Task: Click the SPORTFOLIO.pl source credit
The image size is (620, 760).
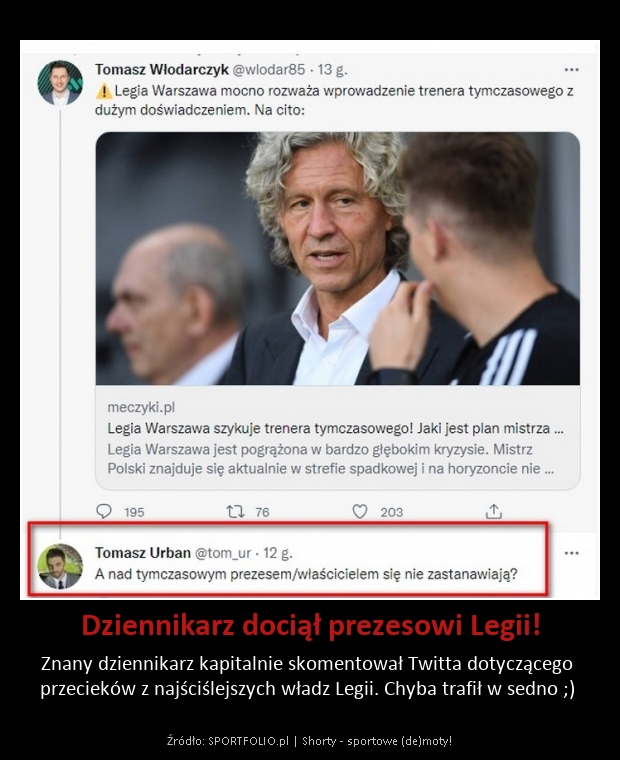Action: pyautogui.click(x=249, y=741)
